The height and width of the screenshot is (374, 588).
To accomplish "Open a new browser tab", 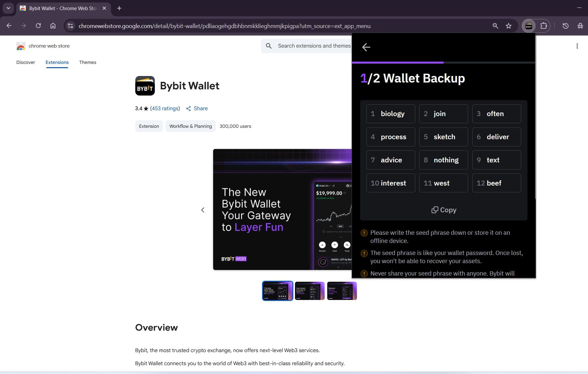I will (119, 8).
